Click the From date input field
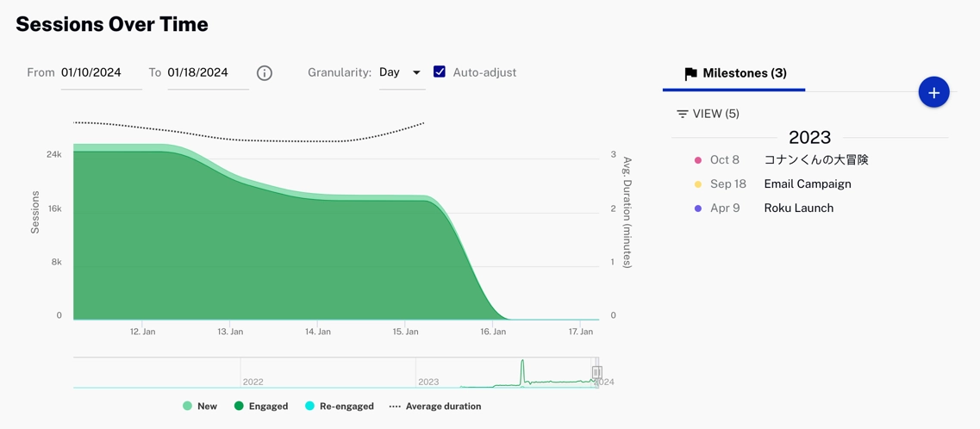Image resolution: width=980 pixels, height=429 pixels. pyautogui.click(x=100, y=73)
